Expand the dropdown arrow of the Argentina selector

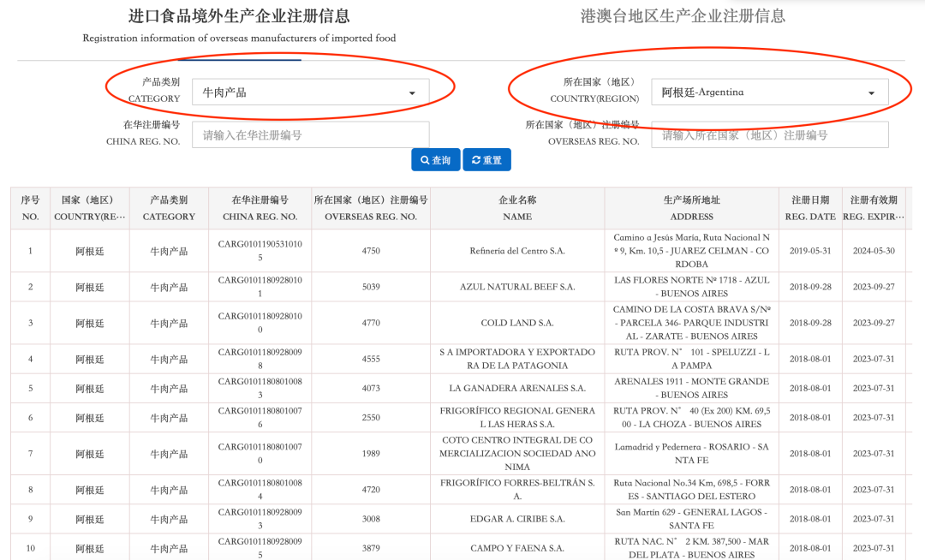(x=871, y=92)
